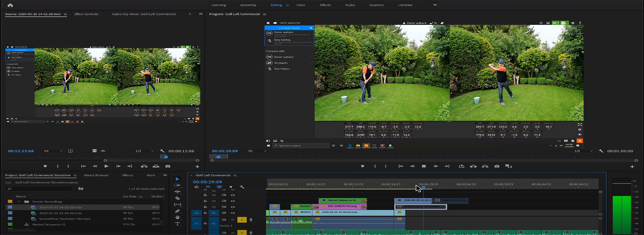644x235 pixels.
Task: Open the Media Browser tab
Action: 96,175
